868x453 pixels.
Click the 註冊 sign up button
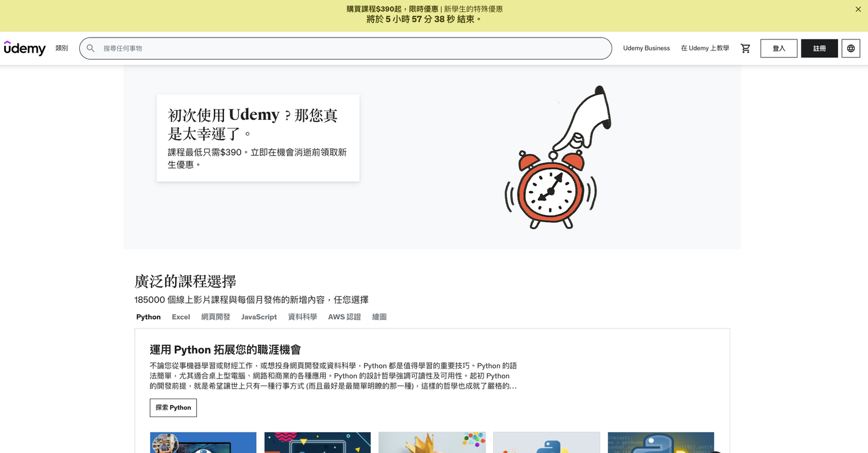click(819, 49)
